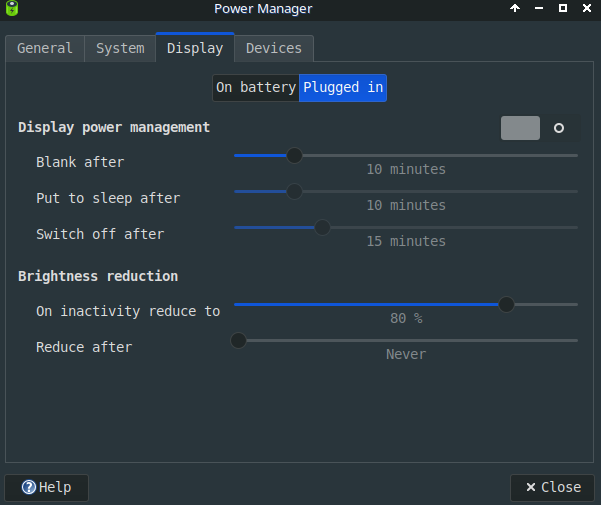Toggle Display power management switch
The width and height of the screenshot is (601, 505).
540,128
